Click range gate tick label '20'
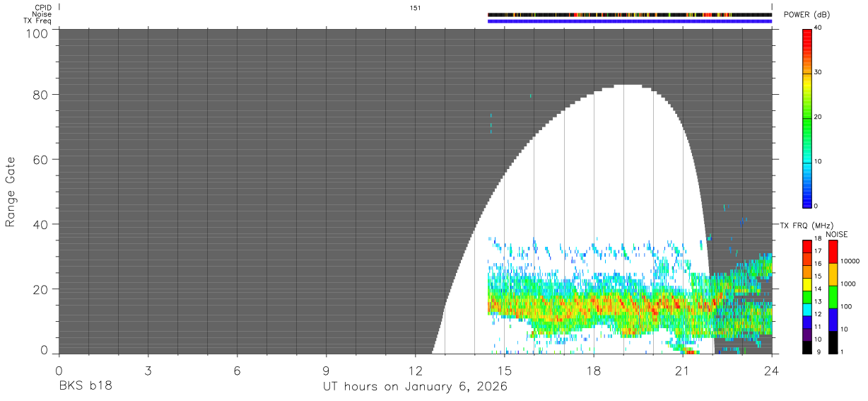868x401 pixels. 40,289
